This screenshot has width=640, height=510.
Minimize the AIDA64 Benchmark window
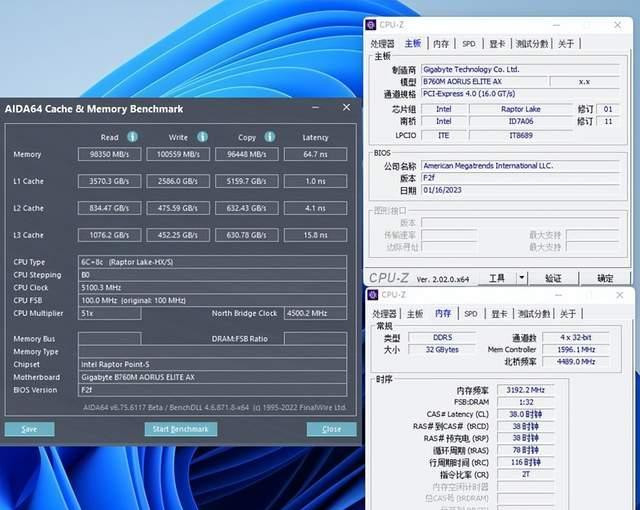point(315,108)
